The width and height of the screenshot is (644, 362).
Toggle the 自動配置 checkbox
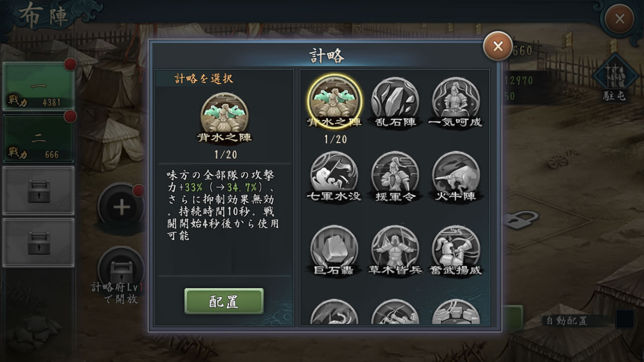(x=625, y=319)
